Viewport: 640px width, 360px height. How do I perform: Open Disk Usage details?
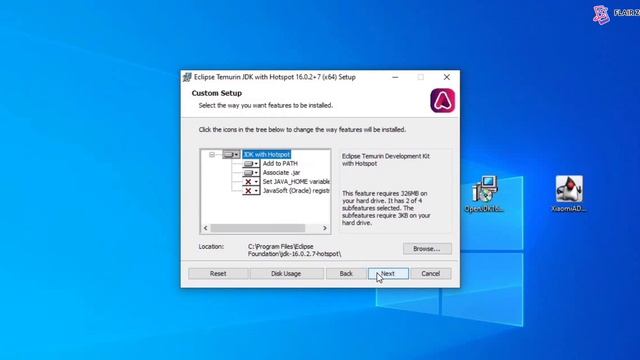click(x=286, y=273)
